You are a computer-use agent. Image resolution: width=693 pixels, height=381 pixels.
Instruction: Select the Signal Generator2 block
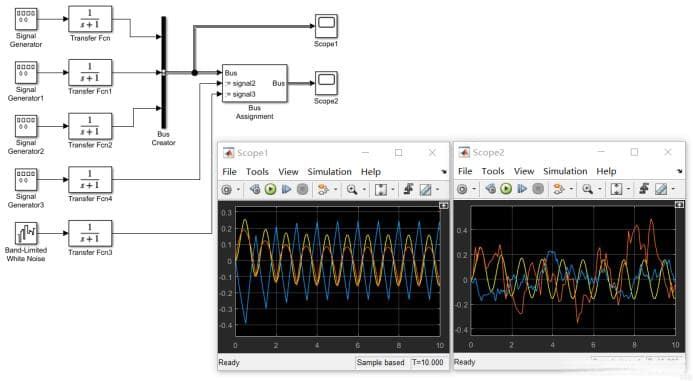point(26,126)
